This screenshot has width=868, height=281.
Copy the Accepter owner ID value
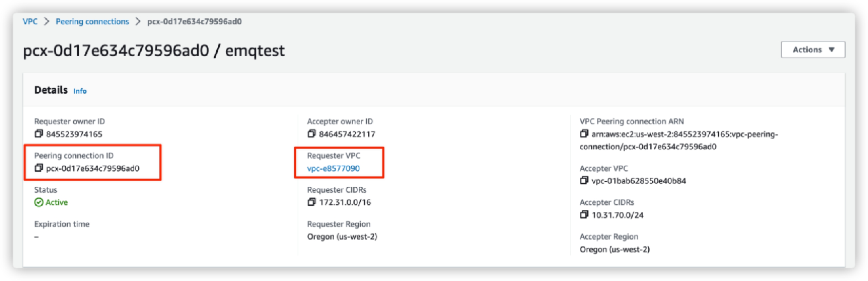[x=311, y=134]
